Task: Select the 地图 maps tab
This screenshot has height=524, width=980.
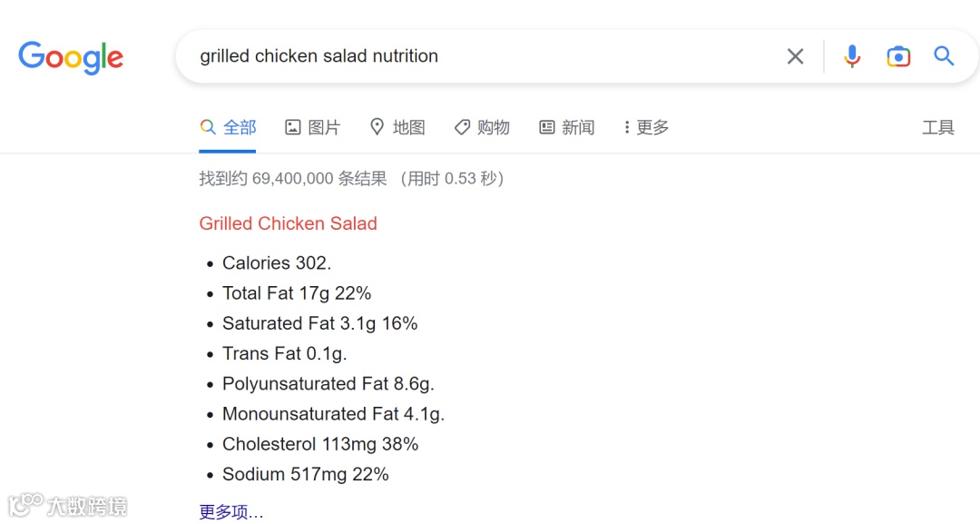Action: pyautogui.click(x=408, y=127)
